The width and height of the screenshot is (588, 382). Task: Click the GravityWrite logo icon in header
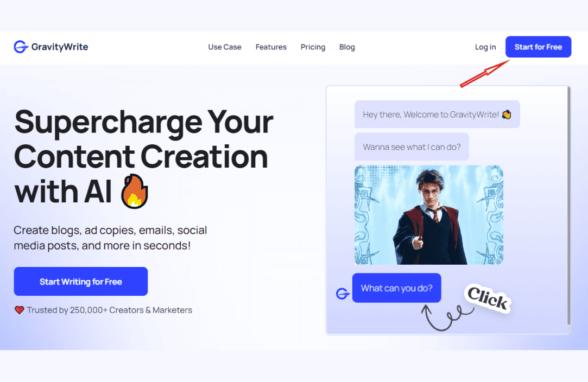pos(21,47)
